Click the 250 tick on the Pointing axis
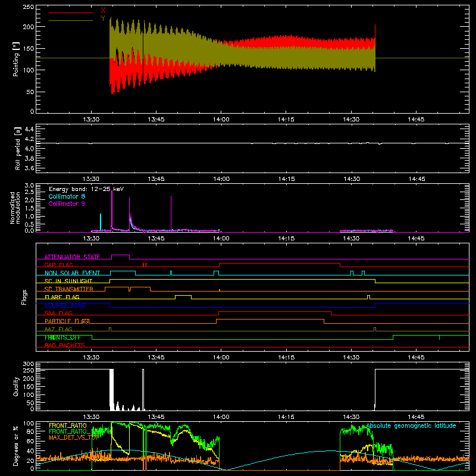Viewport: 476px width, 476px height. 29,7
